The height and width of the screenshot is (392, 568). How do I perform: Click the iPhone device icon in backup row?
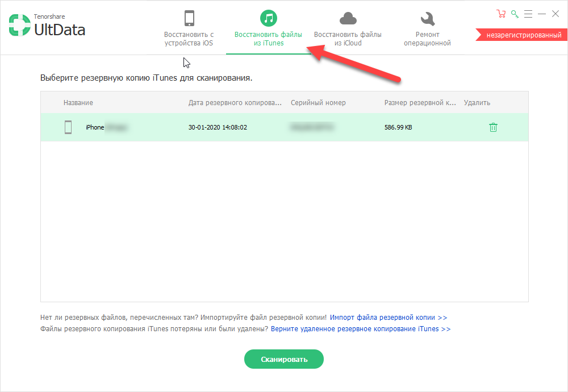tap(68, 127)
